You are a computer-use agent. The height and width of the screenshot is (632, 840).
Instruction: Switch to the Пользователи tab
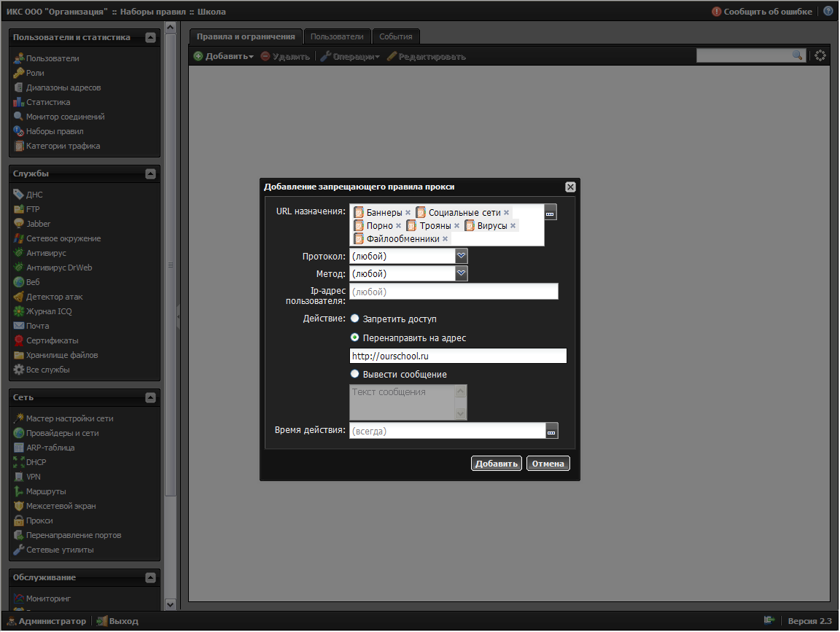[x=337, y=36]
